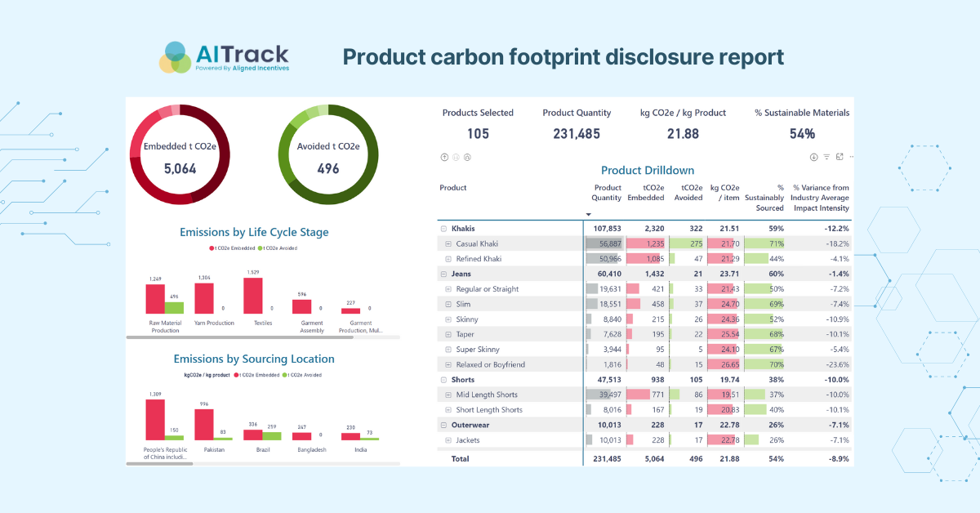The width and height of the screenshot is (980, 513).
Task: Click the t CO2e Avoided legend icon
Action: (260, 248)
